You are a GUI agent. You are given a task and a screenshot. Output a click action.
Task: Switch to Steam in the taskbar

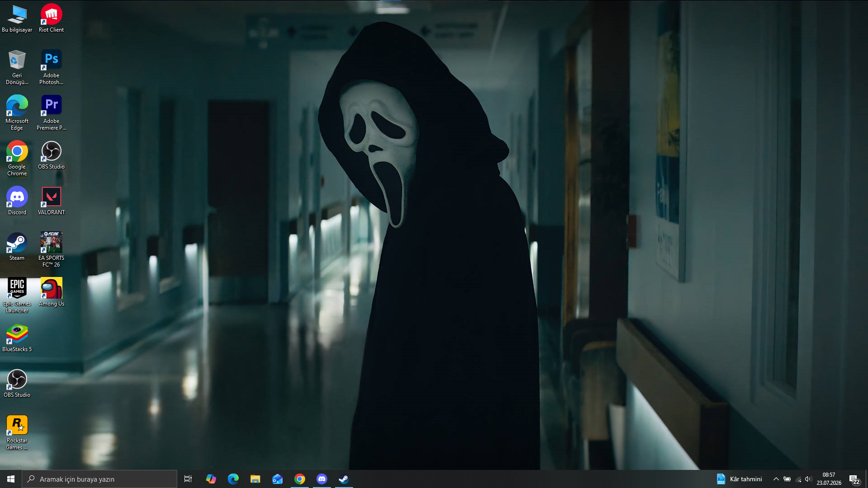point(344,479)
